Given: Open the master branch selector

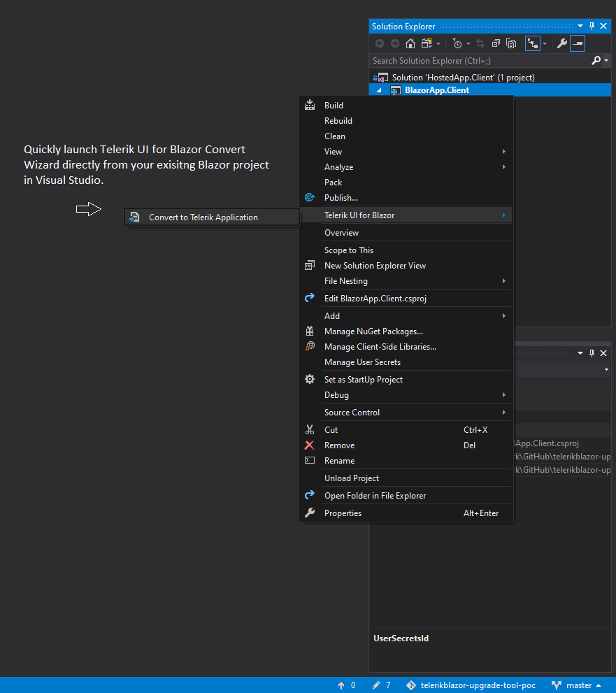Looking at the screenshot, I should (x=577, y=685).
